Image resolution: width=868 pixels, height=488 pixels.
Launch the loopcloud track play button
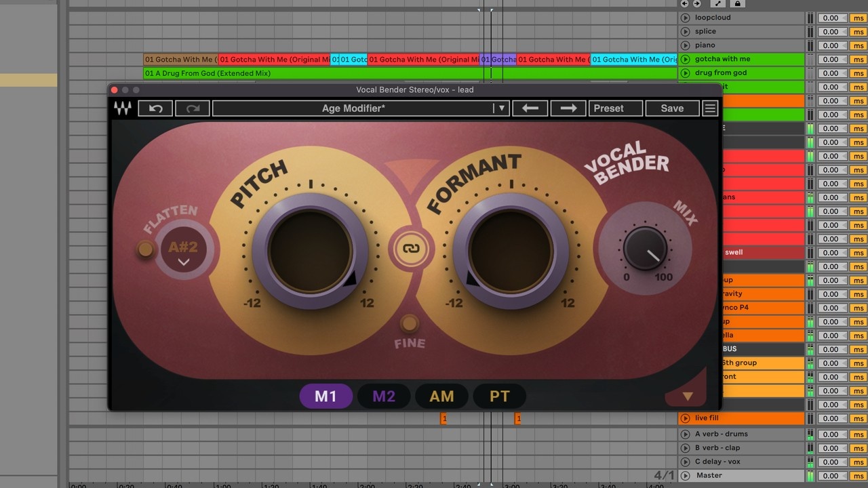click(x=685, y=18)
